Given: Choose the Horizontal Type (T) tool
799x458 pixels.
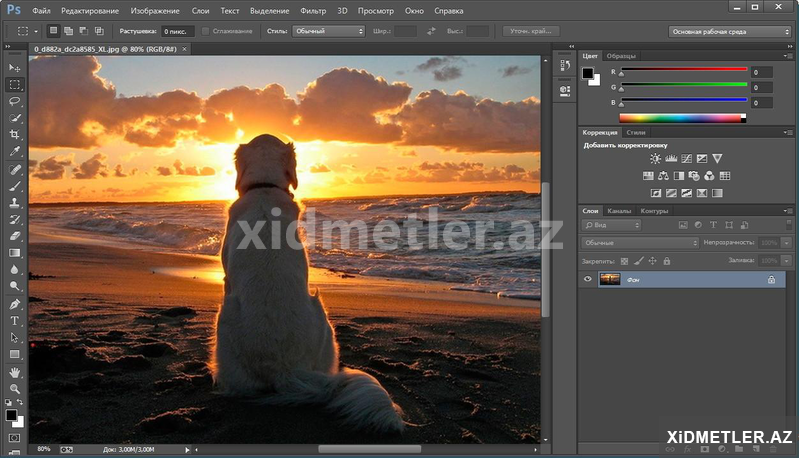Looking at the screenshot, I should (15, 321).
